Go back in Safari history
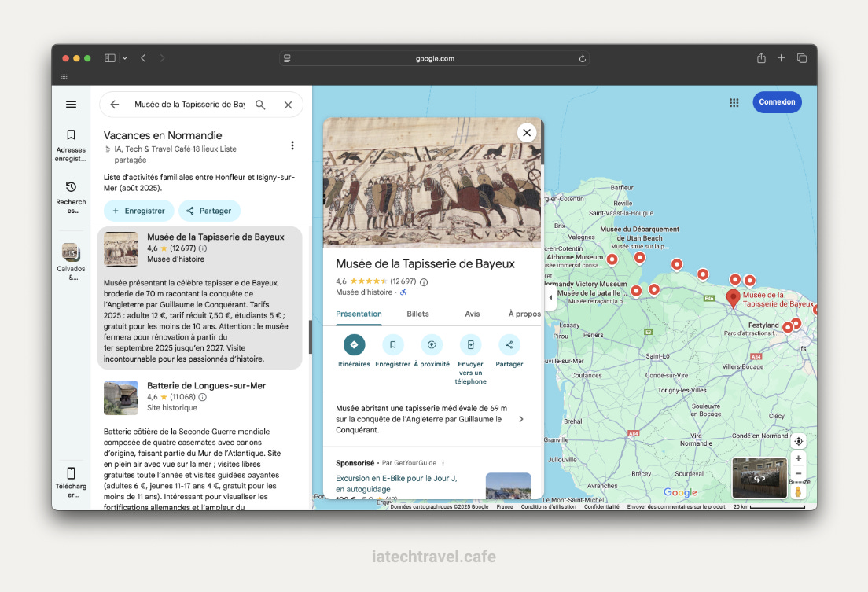 (x=143, y=58)
